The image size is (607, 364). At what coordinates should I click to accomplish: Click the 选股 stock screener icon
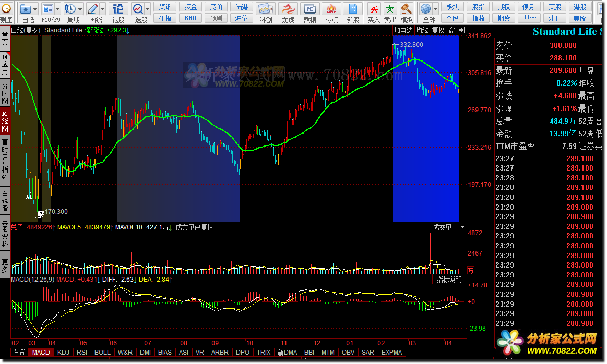pyautogui.click(x=138, y=8)
